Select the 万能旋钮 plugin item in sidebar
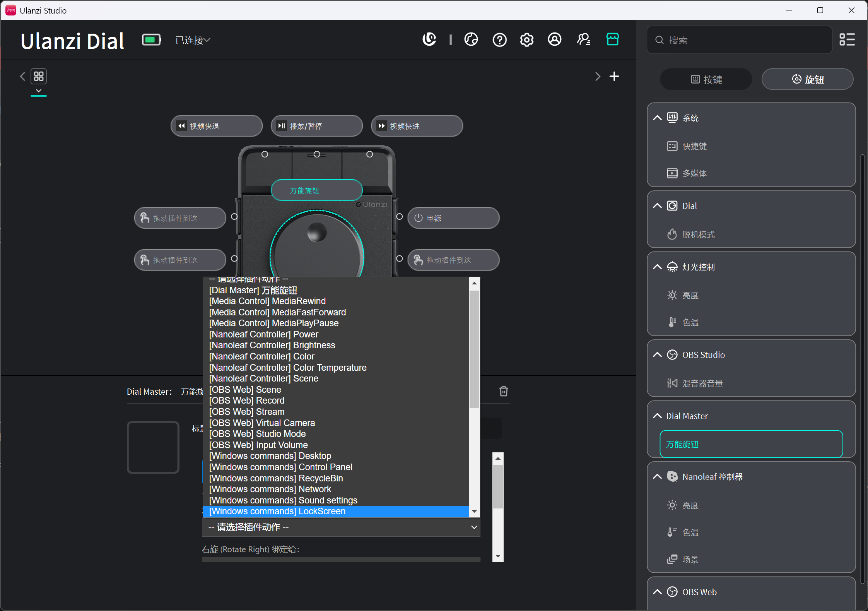The height and width of the screenshot is (611, 868). tap(751, 444)
